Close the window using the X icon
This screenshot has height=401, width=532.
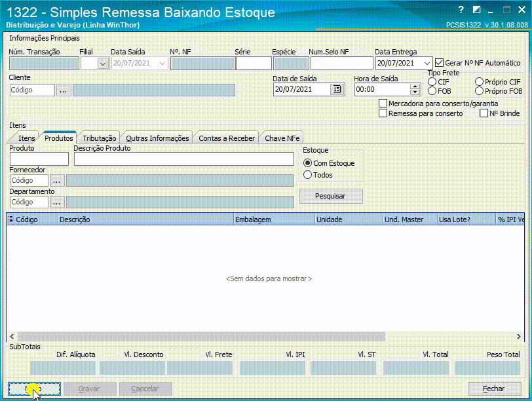tap(522, 10)
